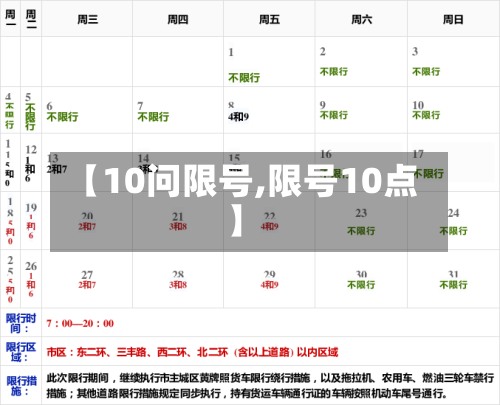Click the 不限行 text for date 7
The image size is (500, 405).
coord(153,117)
